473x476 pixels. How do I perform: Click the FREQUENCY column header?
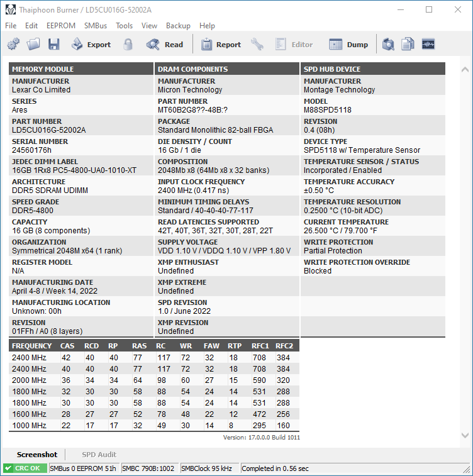tap(32, 346)
